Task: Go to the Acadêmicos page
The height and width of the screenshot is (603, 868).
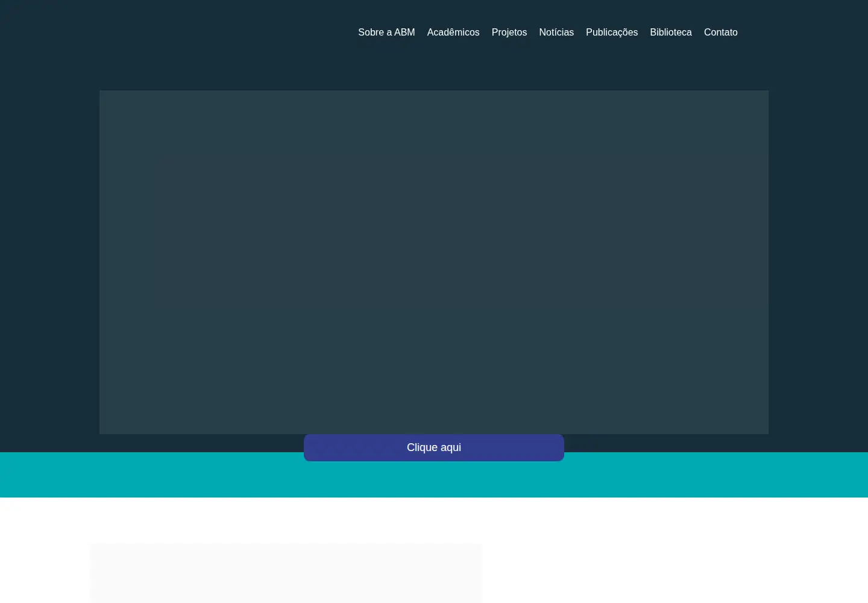Action: (x=453, y=33)
